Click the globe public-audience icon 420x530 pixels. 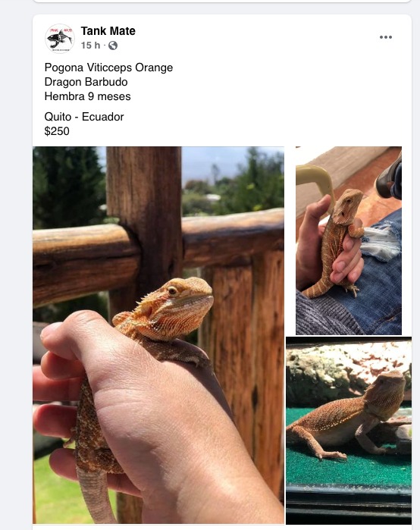click(113, 45)
